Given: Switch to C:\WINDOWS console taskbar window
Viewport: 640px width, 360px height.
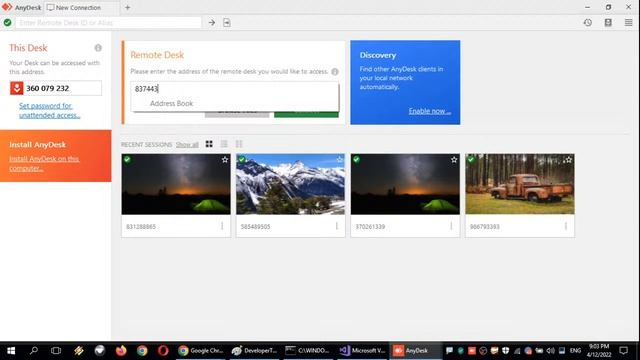Looking at the screenshot, I should tap(309, 351).
